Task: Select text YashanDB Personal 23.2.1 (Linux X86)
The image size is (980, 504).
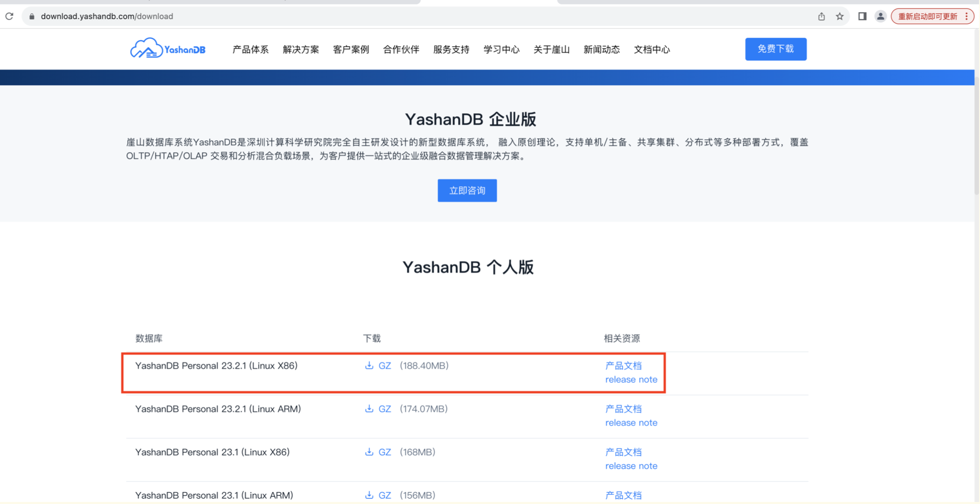Action: 216,366
